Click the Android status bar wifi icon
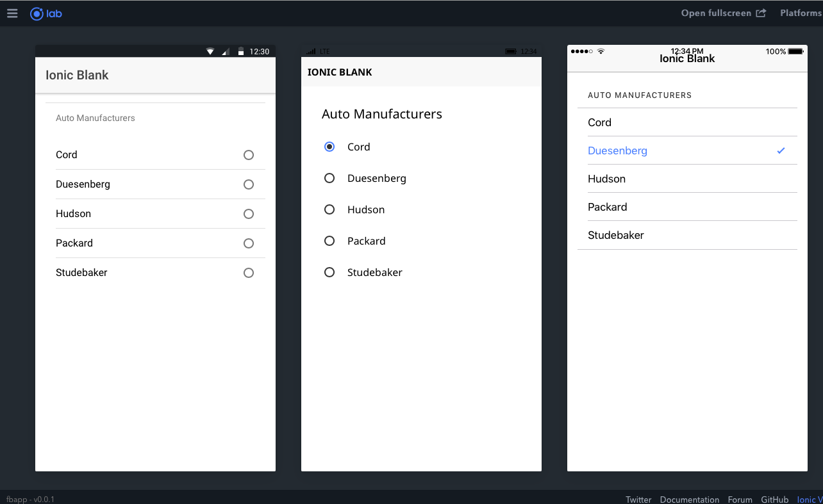The width and height of the screenshot is (823, 504). pos(210,51)
